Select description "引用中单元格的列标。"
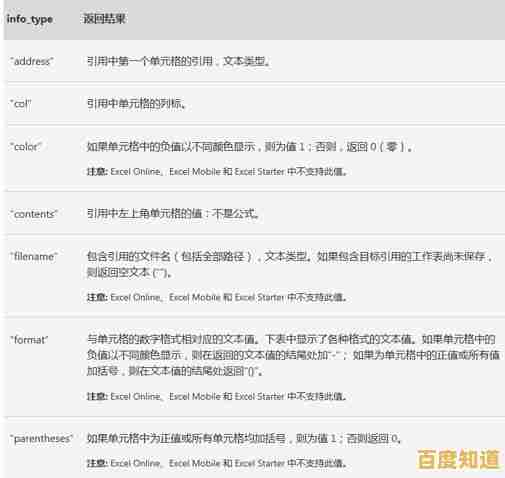The width and height of the screenshot is (505, 478). pos(136,104)
